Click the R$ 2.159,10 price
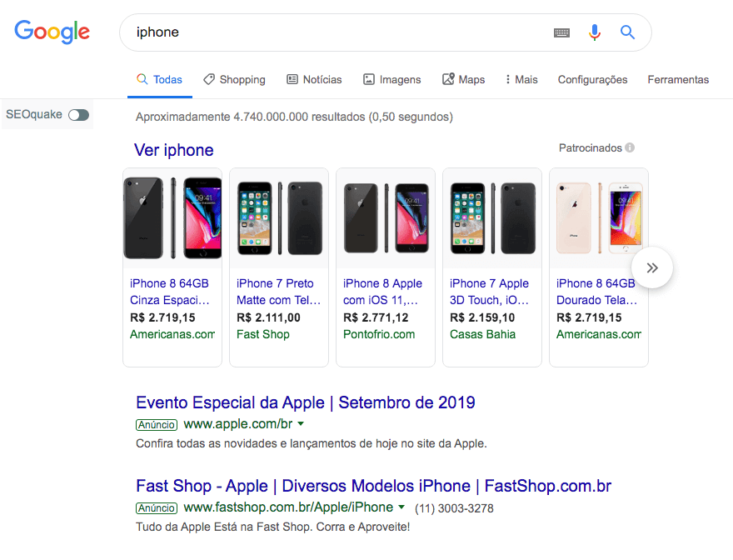This screenshot has width=733, height=560. [482, 317]
